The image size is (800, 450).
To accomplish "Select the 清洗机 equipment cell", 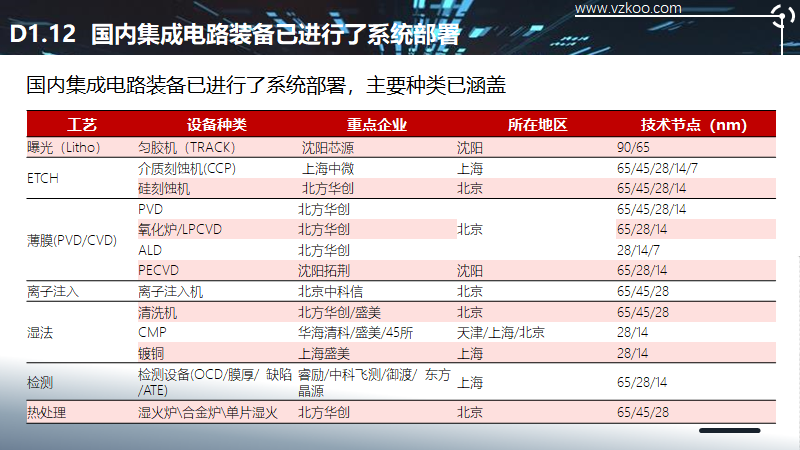I will point(157,312).
